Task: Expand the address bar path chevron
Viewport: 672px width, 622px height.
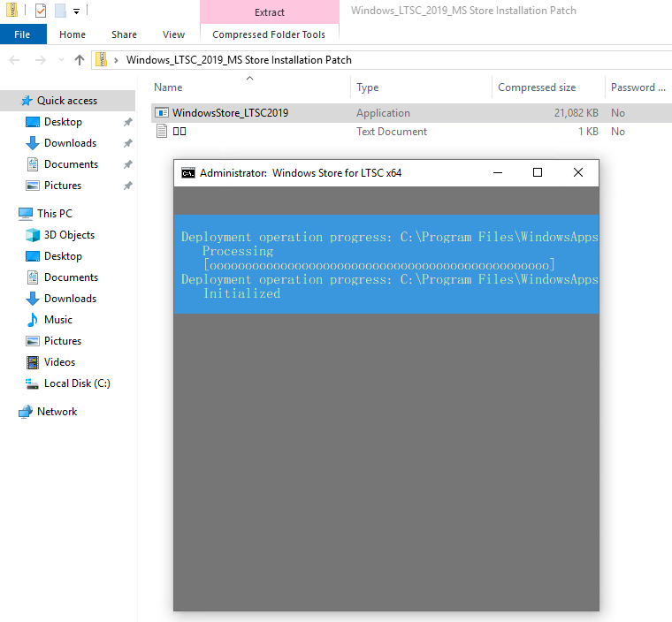Action: pos(116,60)
